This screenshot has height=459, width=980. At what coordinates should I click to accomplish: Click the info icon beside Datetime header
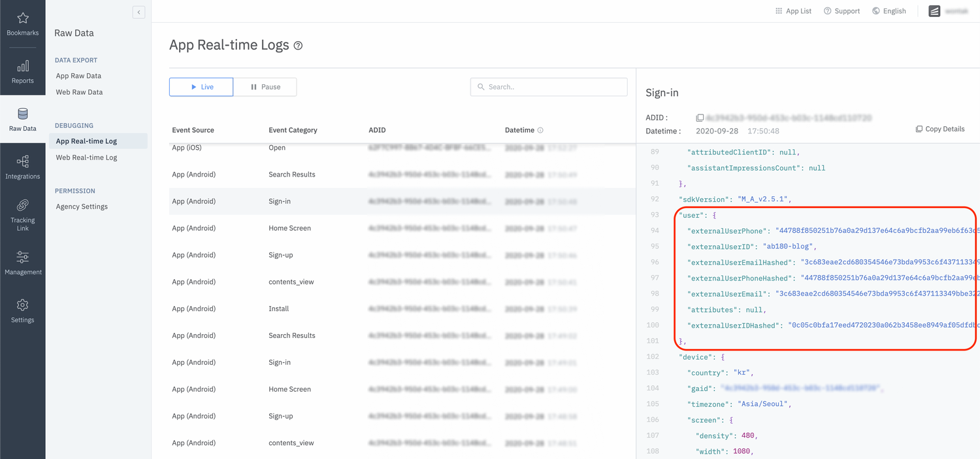pos(540,130)
